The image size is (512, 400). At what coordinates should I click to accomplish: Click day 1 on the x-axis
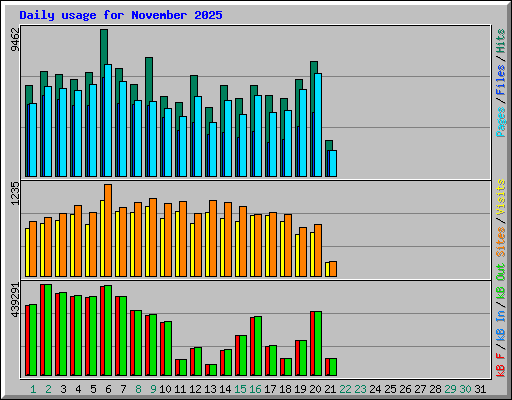click(x=33, y=389)
